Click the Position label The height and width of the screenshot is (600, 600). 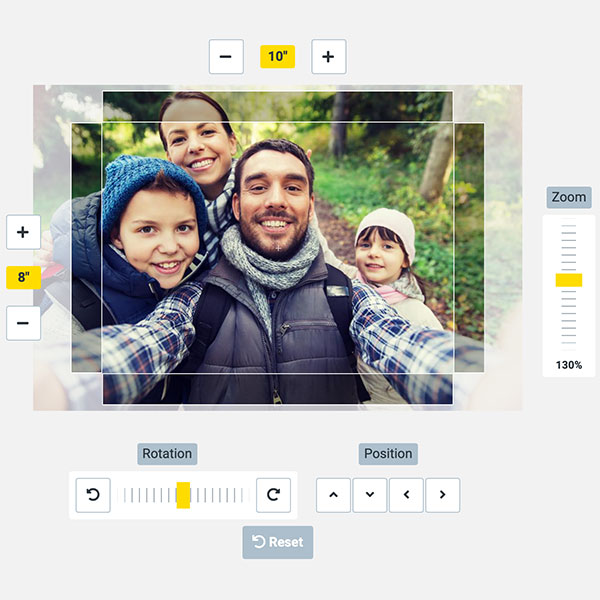point(388,454)
